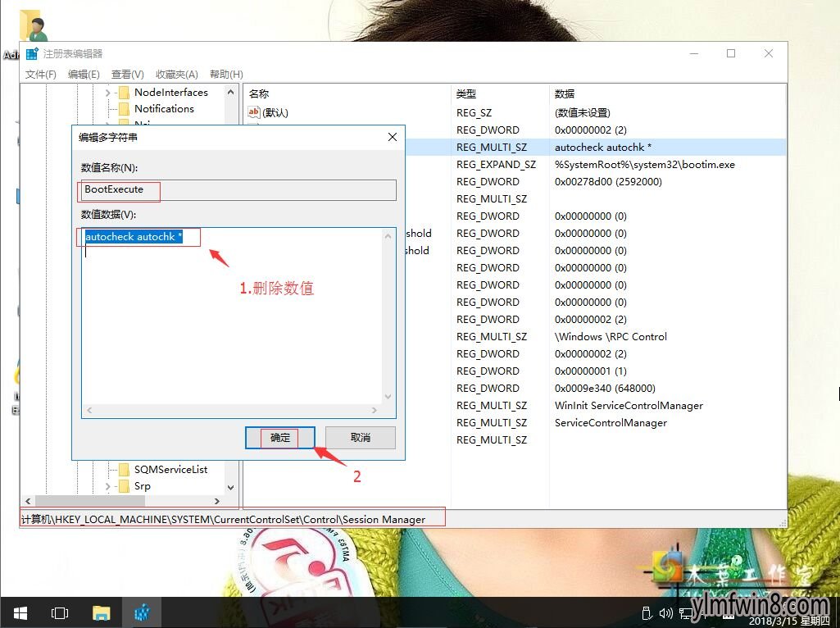Click the network tray icon
This screenshot has height=628, width=840.
(686, 613)
